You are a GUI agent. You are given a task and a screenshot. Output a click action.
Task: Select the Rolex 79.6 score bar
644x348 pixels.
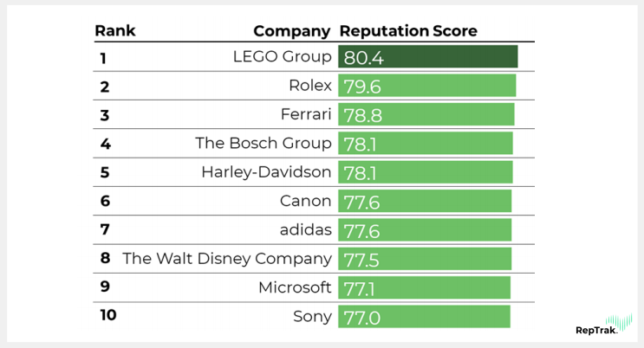pyautogui.click(x=426, y=86)
